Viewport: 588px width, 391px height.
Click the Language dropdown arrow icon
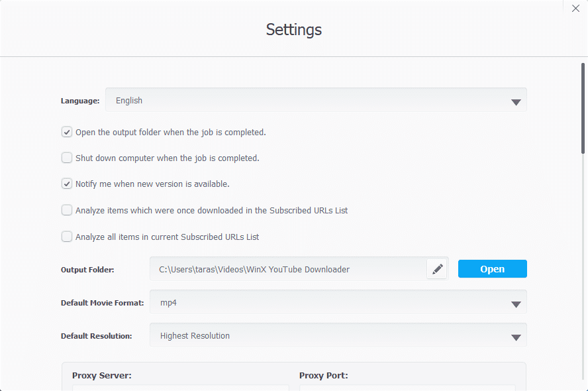point(516,102)
